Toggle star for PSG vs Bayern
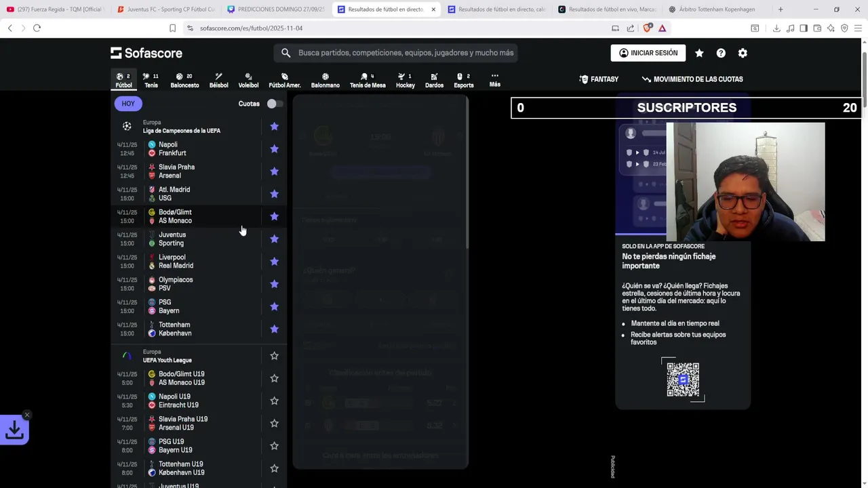The height and width of the screenshot is (488, 868). tap(274, 306)
